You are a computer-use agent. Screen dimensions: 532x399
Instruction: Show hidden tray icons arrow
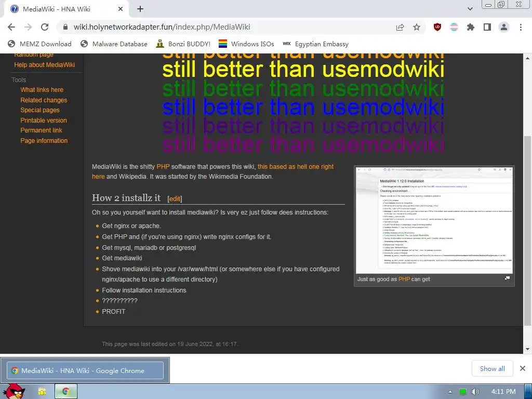pos(450,392)
